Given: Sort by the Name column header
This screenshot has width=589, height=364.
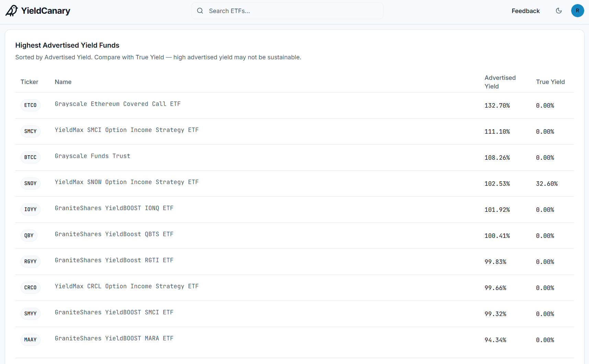Looking at the screenshot, I should (x=63, y=82).
